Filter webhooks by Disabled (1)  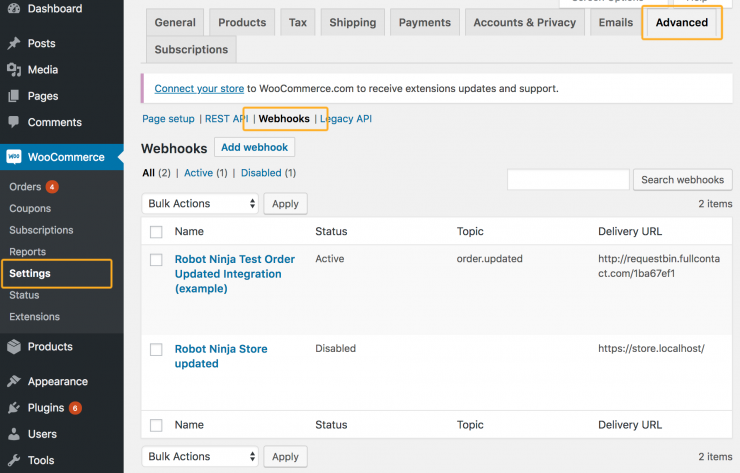[x=269, y=173]
